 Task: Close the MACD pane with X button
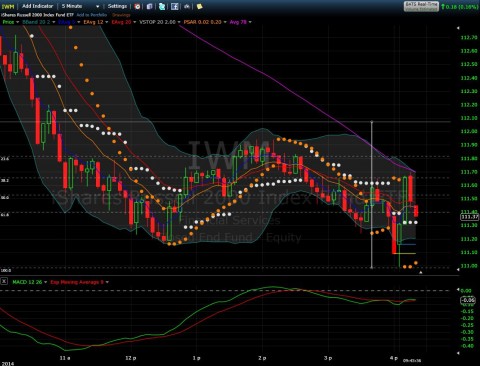4,281
